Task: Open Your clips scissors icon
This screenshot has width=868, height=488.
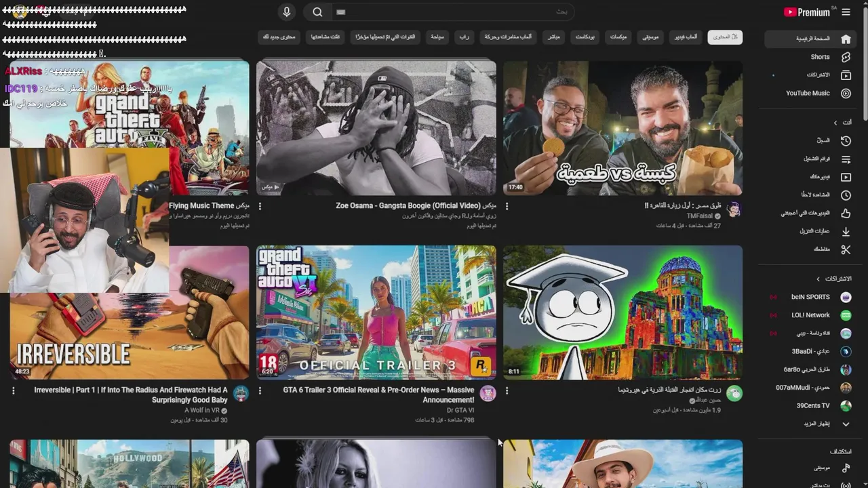Action: tap(846, 249)
